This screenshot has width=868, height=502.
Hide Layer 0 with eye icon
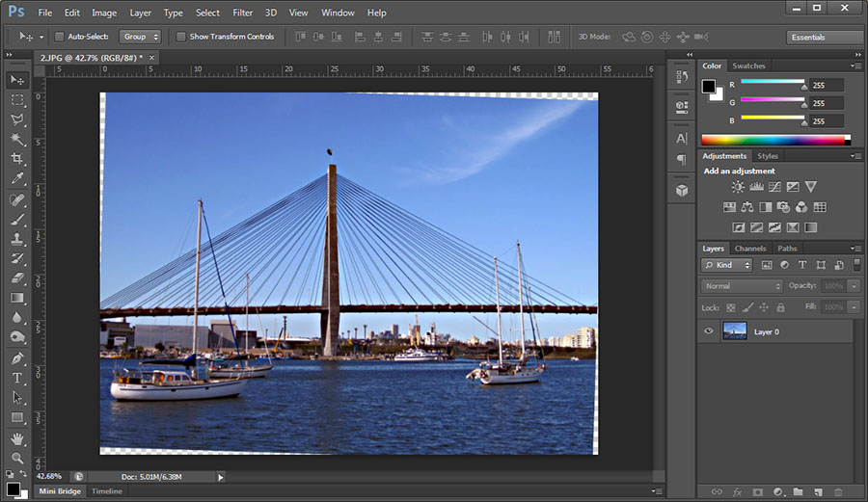(x=709, y=331)
